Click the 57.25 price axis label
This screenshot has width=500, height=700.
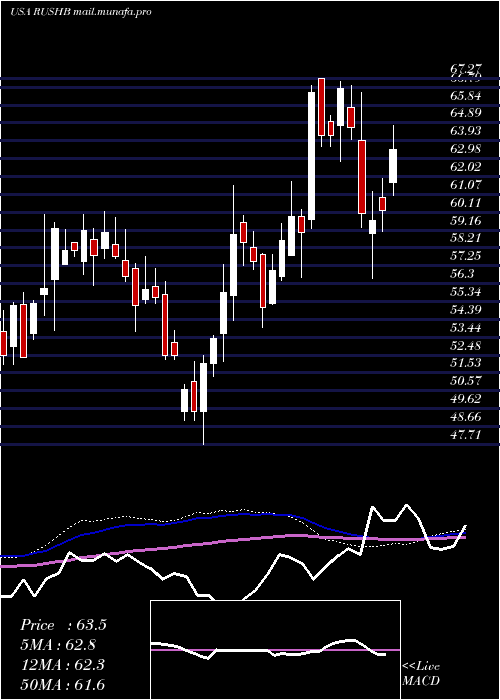click(x=466, y=255)
